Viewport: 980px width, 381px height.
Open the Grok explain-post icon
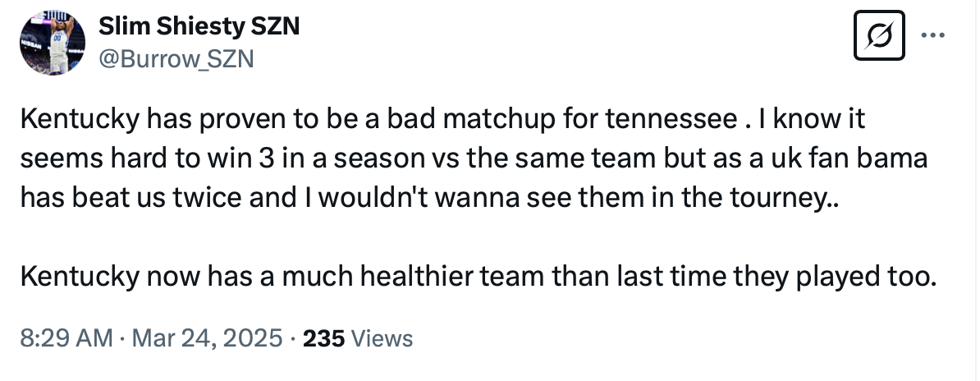pyautogui.click(x=878, y=35)
